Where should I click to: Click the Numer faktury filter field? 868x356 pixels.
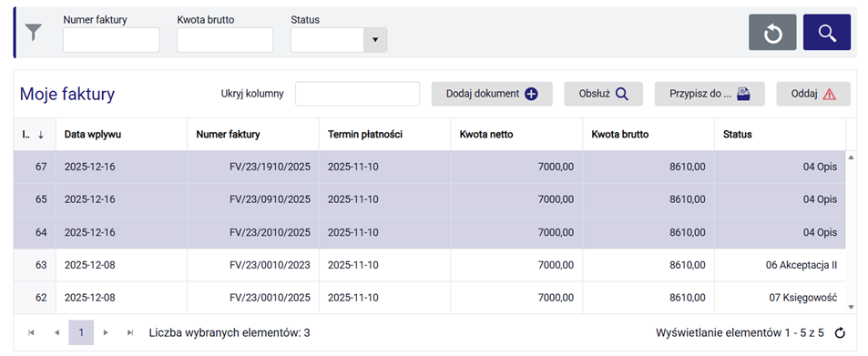(x=111, y=40)
